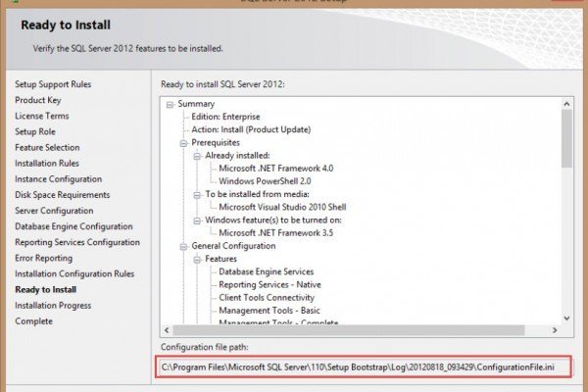Click the Prerequisites label
The height and width of the screenshot is (392, 588).
tap(216, 142)
